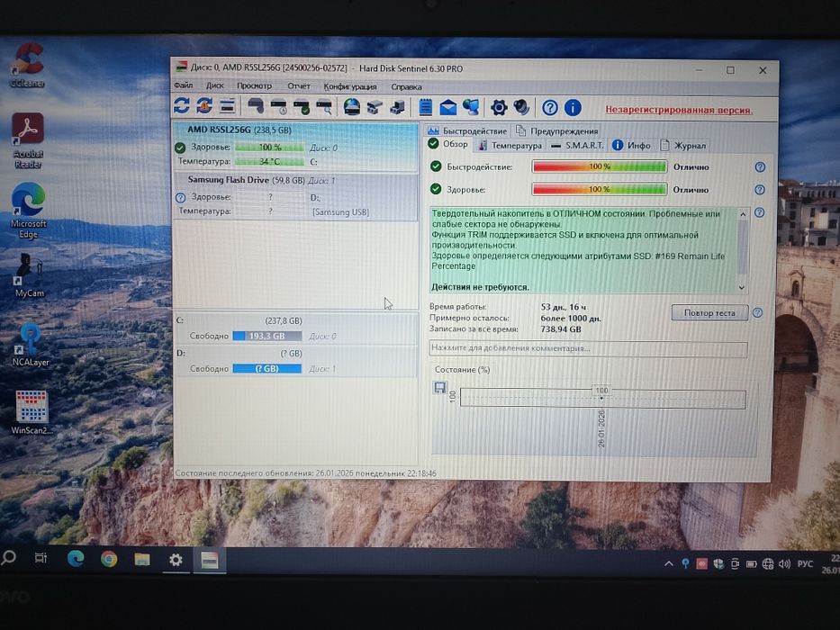Image resolution: width=840 pixels, height=630 pixels.
Task: Open the WinScan2 desktop shortcut
Action: [x=32, y=412]
